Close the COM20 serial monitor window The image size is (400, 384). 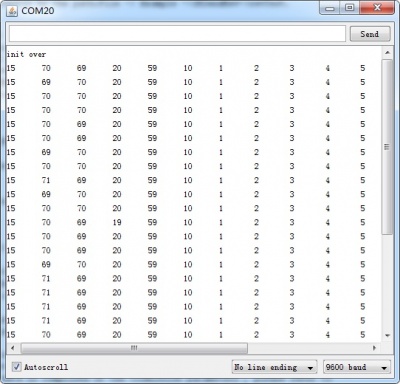pyautogui.click(x=377, y=8)
